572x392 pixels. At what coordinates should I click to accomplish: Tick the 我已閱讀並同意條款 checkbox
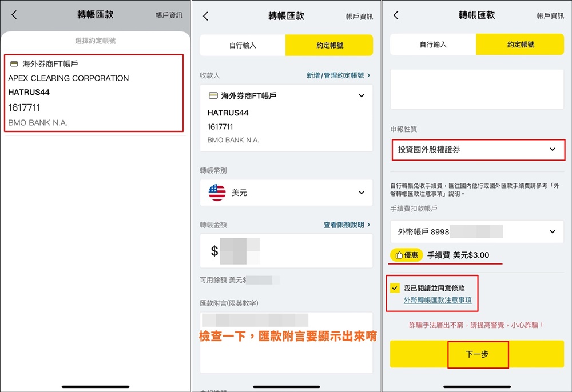395,289
